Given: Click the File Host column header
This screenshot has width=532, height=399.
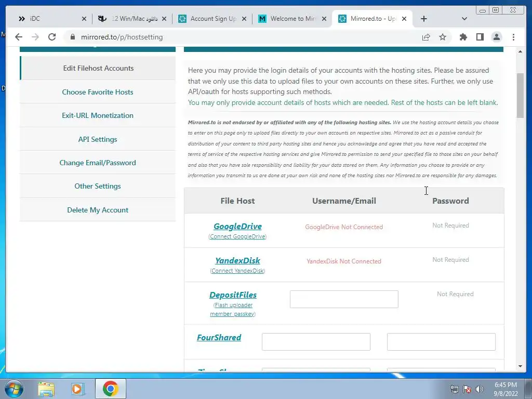Looking at the screenshot, I should click(x=237, y=201).
